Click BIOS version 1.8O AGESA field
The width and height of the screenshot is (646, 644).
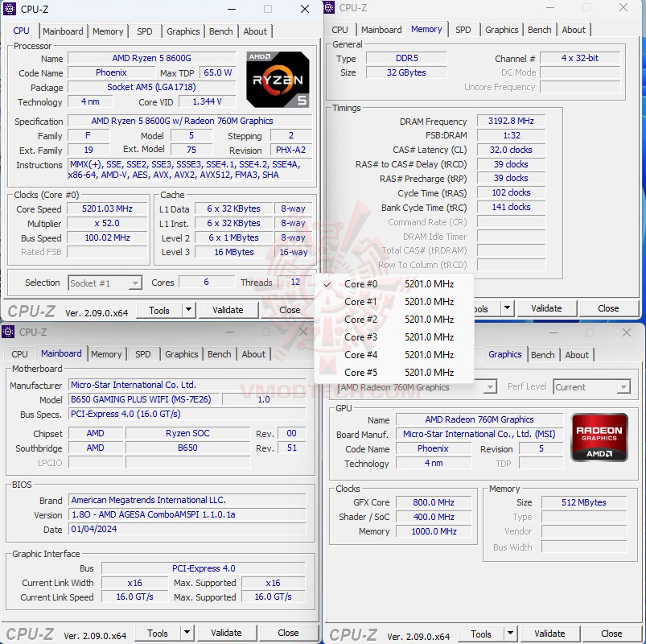[187, 514]
